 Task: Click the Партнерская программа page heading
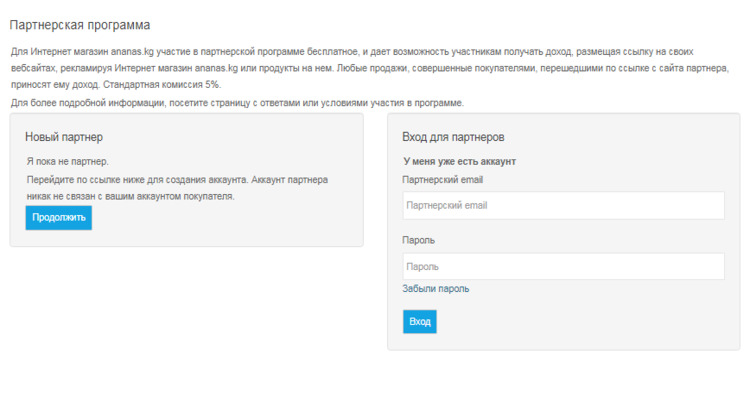(80, 25)
